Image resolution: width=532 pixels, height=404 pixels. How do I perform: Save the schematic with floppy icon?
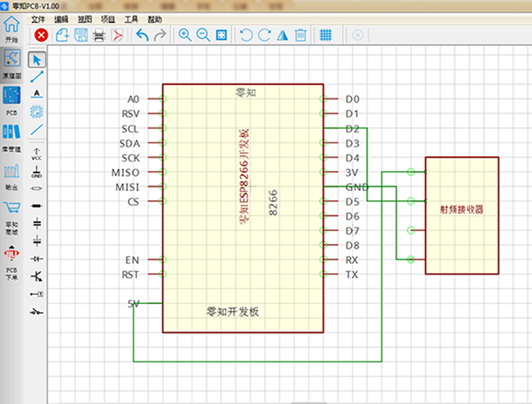coord(81,35)
